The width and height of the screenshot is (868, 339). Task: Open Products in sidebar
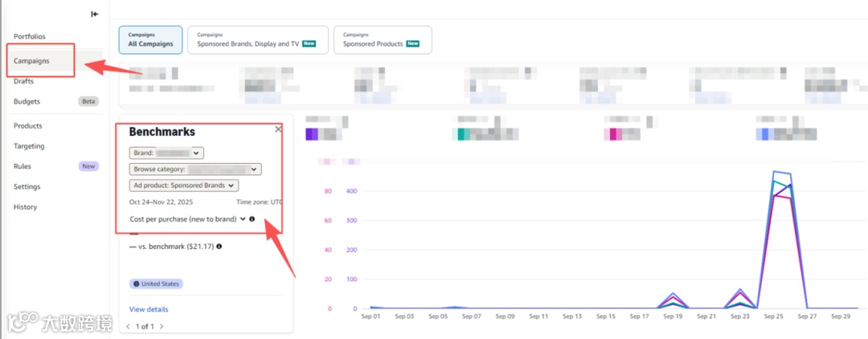27,126
